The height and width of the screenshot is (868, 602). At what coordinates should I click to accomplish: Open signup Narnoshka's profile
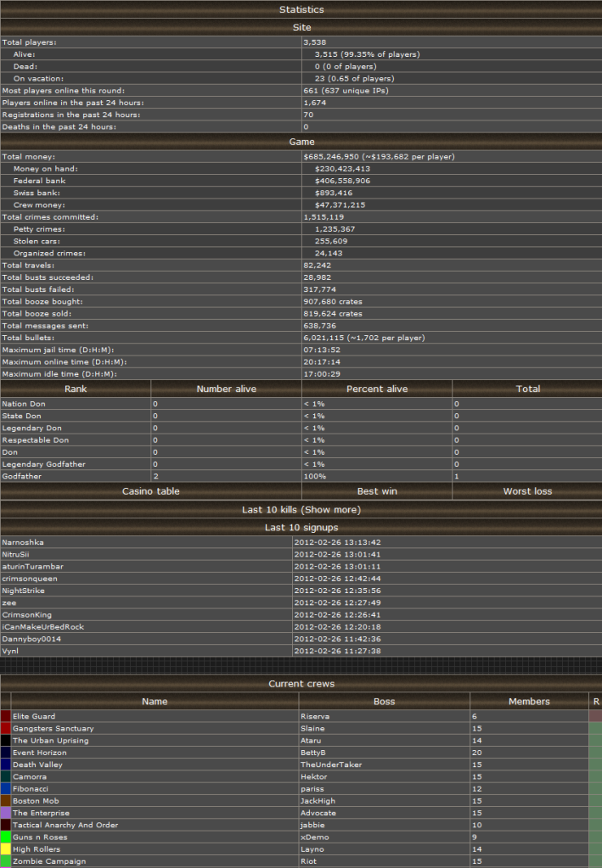pos(23,542)
